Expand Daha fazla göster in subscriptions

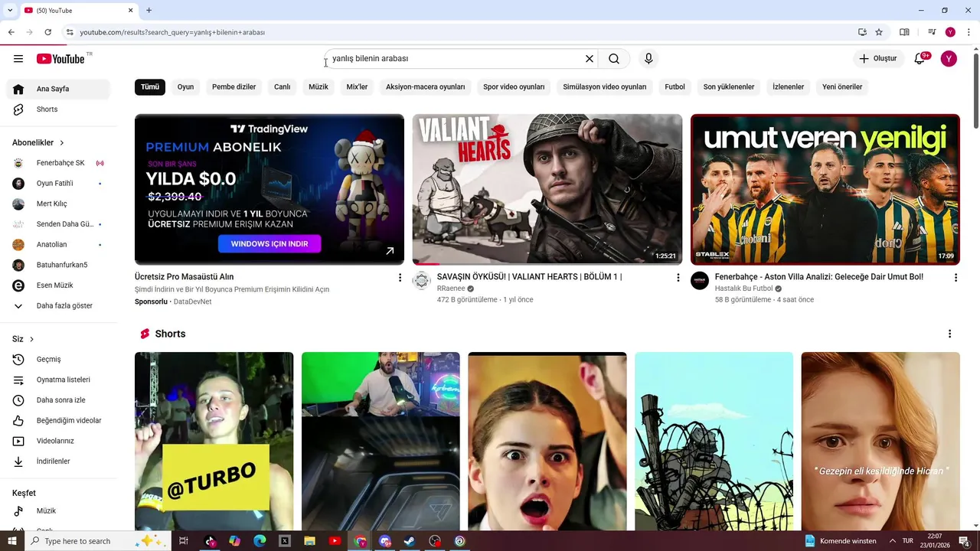[x=58, y=306]
